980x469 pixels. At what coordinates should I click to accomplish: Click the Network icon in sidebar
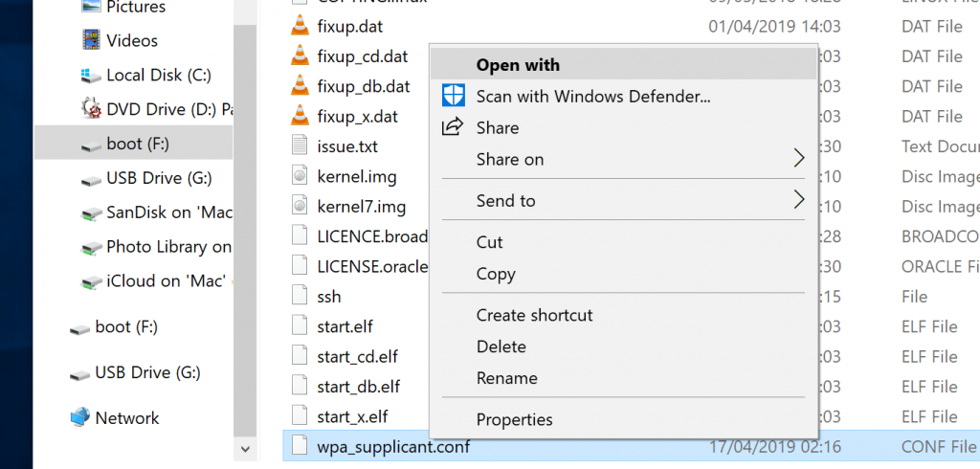coord(80,418)
